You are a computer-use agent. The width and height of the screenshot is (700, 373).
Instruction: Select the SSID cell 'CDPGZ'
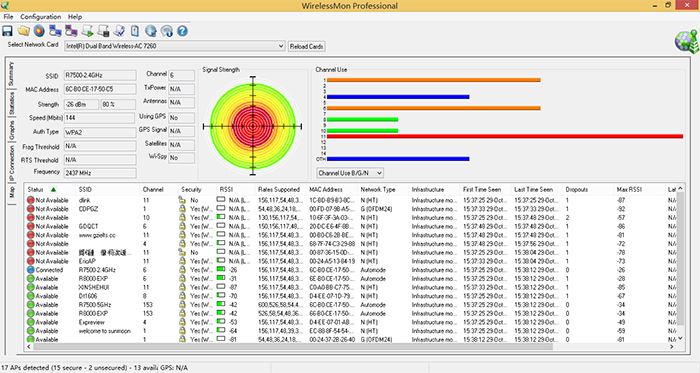pos(88,209)
